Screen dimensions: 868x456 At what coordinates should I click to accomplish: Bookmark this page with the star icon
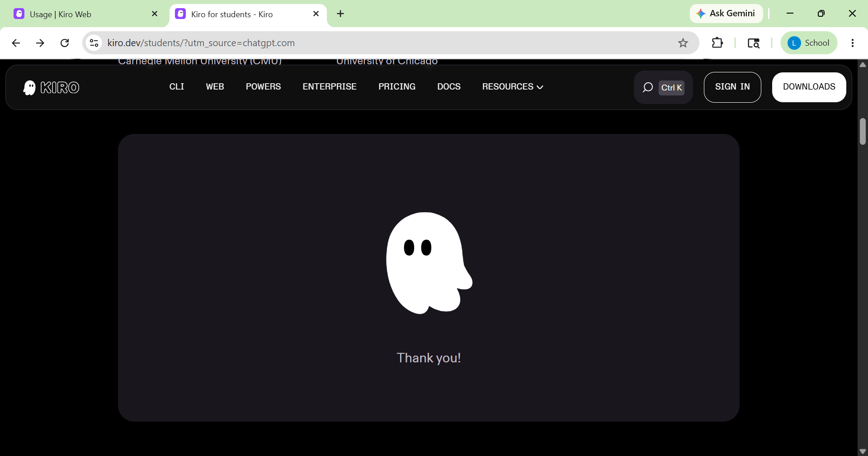[x=683, y=43]
